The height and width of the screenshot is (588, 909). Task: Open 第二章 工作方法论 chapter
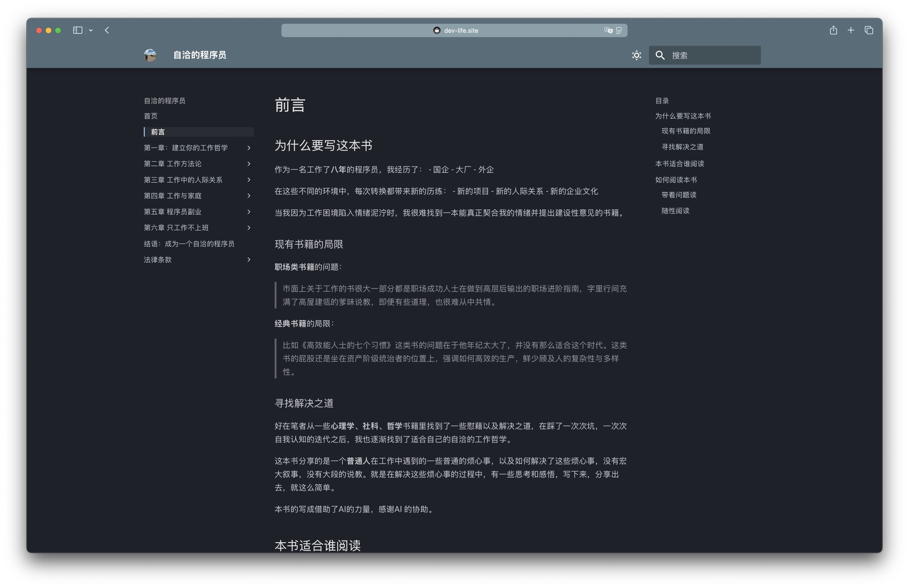(x=173, y=164)
